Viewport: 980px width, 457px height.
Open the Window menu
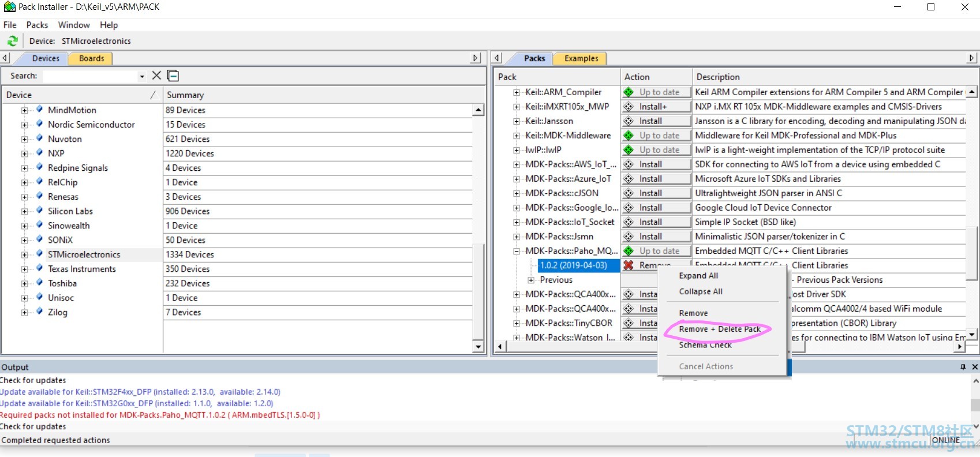pyautogui.click(x=74, y=25)
